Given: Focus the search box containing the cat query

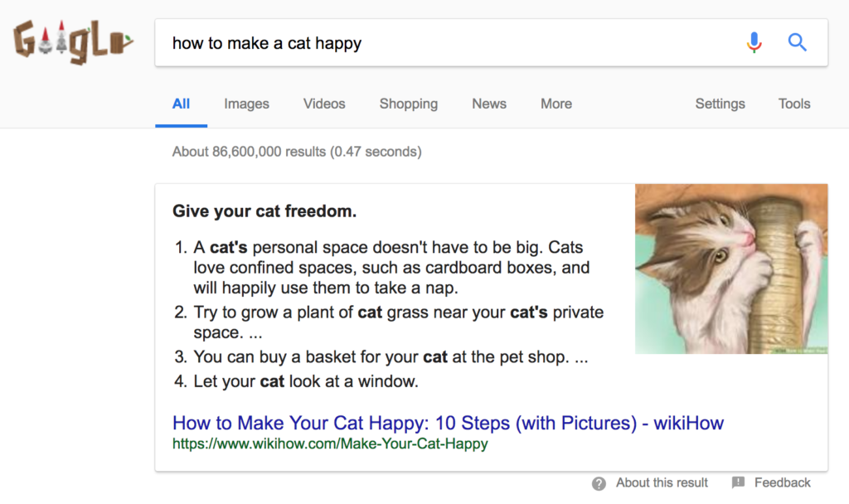Looking at the screenshot, I should tap(448, 42).
